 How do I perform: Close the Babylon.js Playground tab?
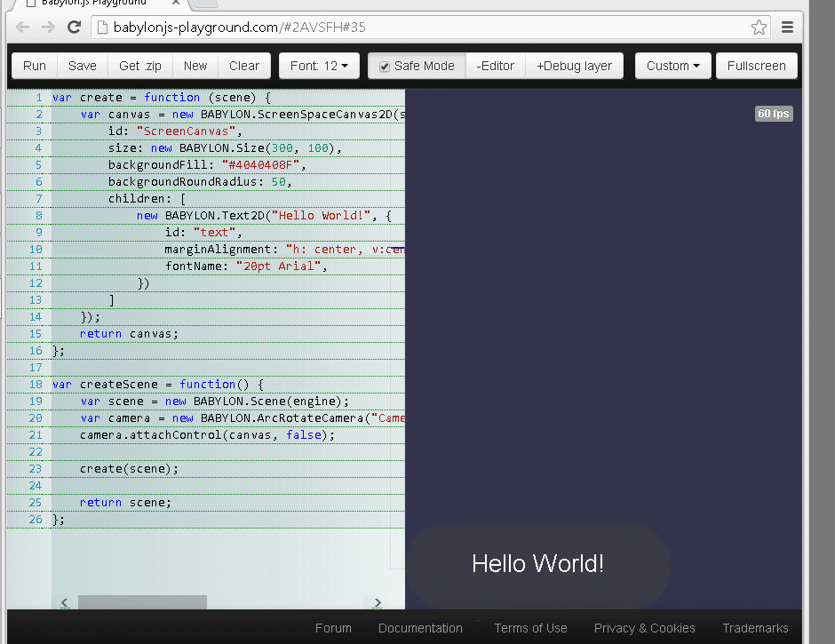(176, 3)
